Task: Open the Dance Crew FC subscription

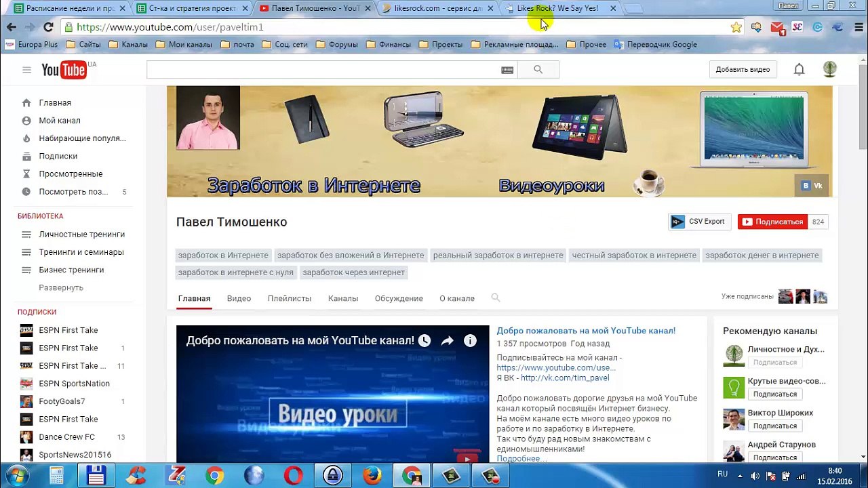Action: click(x=66, y=437)
